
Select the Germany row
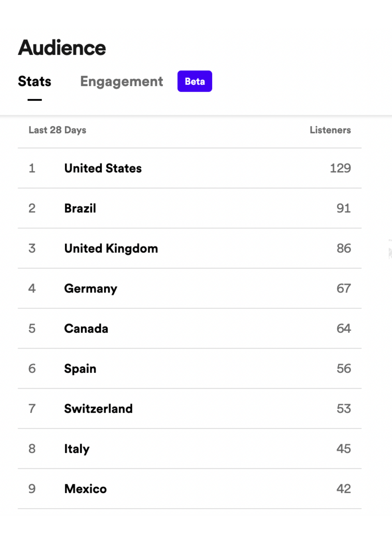pyautogui.click(x=91, y=289)
